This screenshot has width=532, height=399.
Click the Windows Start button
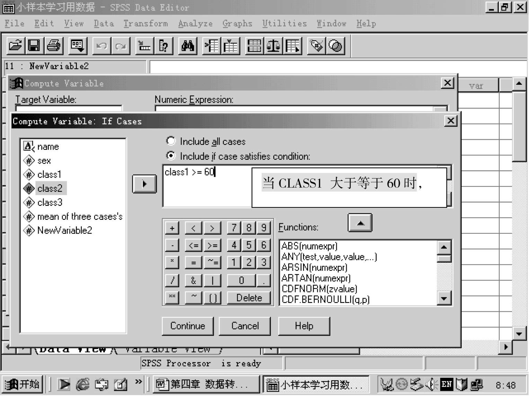coord(22,384)
